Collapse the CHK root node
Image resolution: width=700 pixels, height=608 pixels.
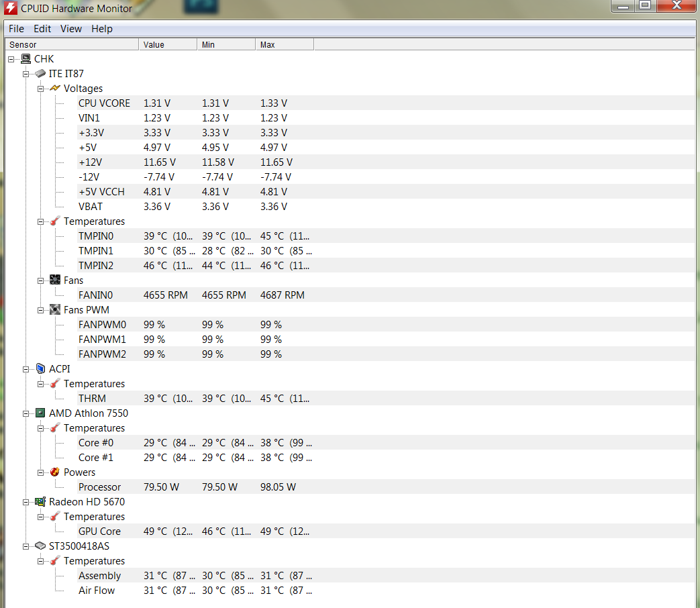11,59
